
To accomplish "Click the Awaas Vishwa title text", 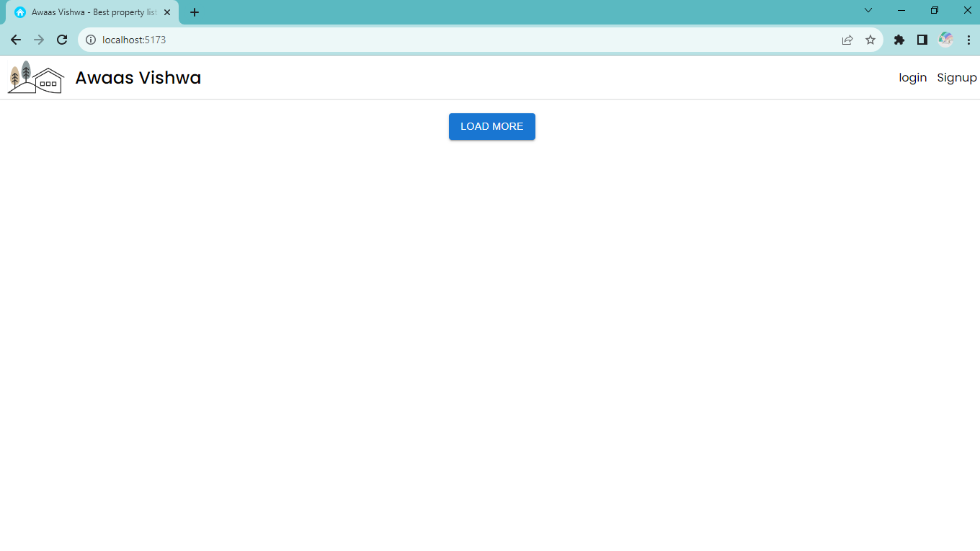I will pyautogui.click(x=138, y=77).
